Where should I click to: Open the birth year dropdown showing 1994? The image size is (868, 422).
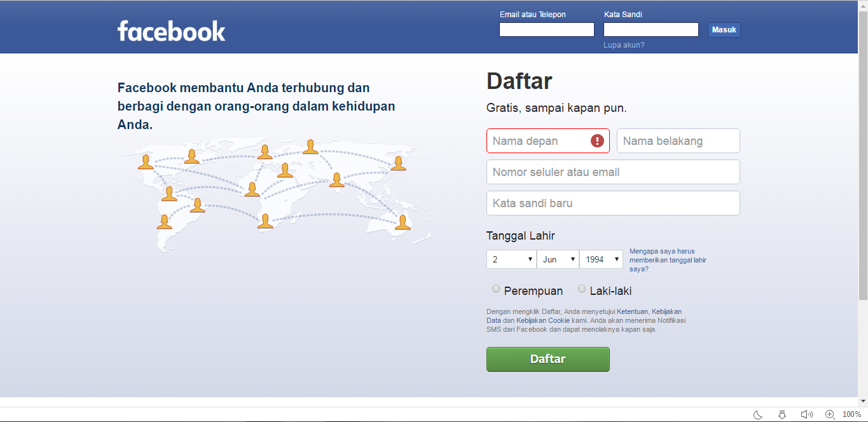click(x=601, y=259)
